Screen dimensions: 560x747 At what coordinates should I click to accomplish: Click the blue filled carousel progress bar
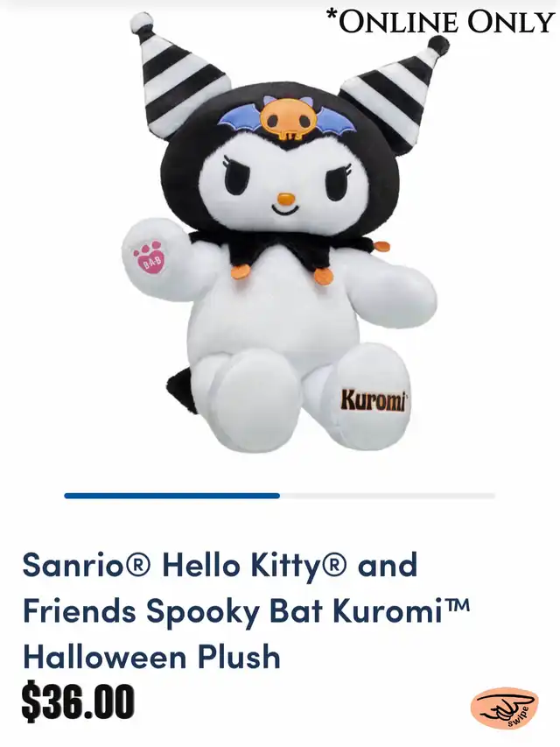(171, 496)
